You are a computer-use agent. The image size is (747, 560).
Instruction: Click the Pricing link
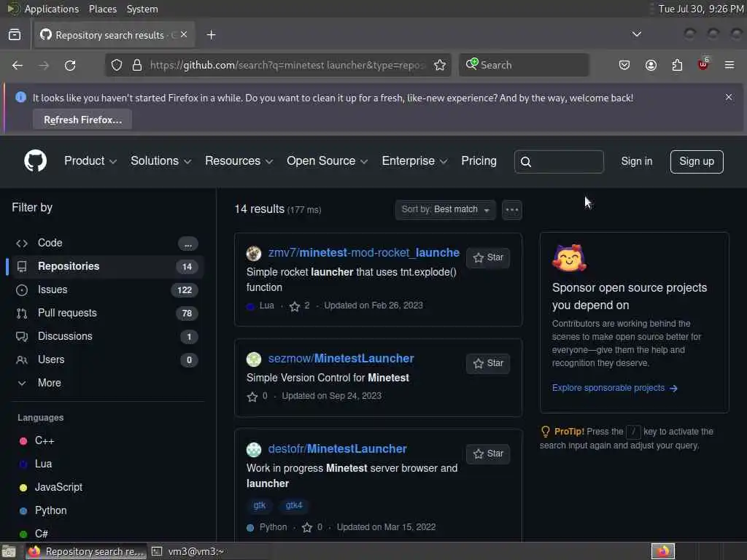pyautogui.click(x=479, y=161)
